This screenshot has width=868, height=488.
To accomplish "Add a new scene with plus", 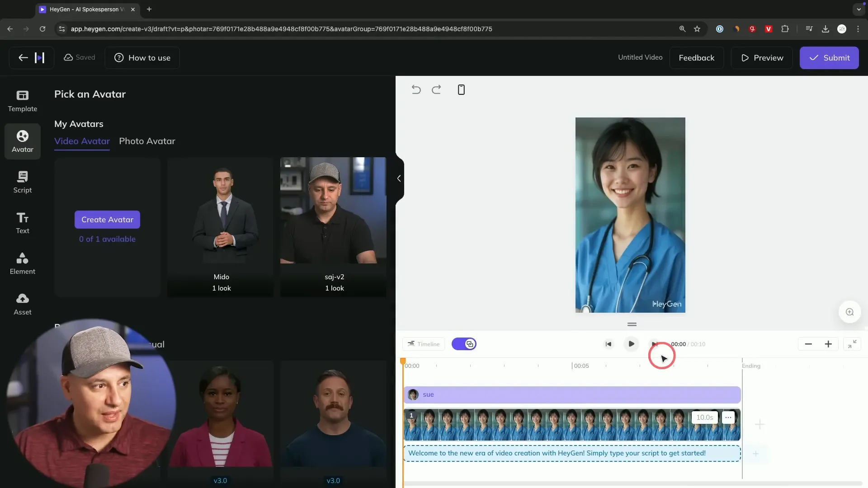I will [759, 424].
